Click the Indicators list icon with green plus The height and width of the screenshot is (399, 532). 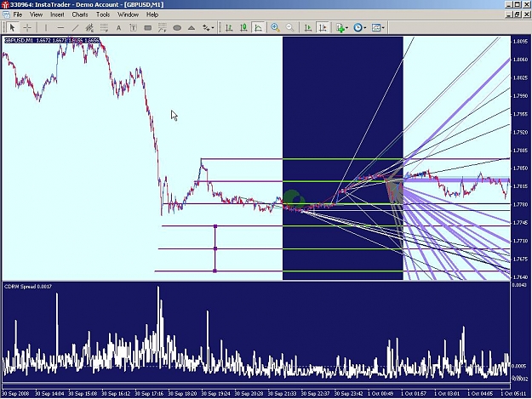click(340, 28)
